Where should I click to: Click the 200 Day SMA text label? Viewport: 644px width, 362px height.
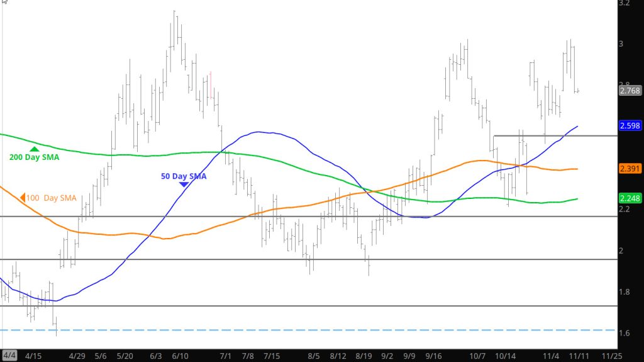(34, 157)
